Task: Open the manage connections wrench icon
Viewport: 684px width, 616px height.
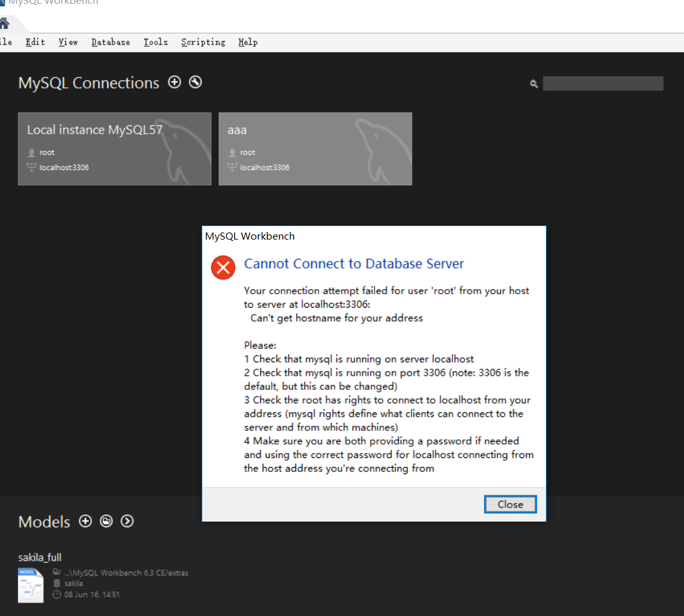Action: (195, 82)
